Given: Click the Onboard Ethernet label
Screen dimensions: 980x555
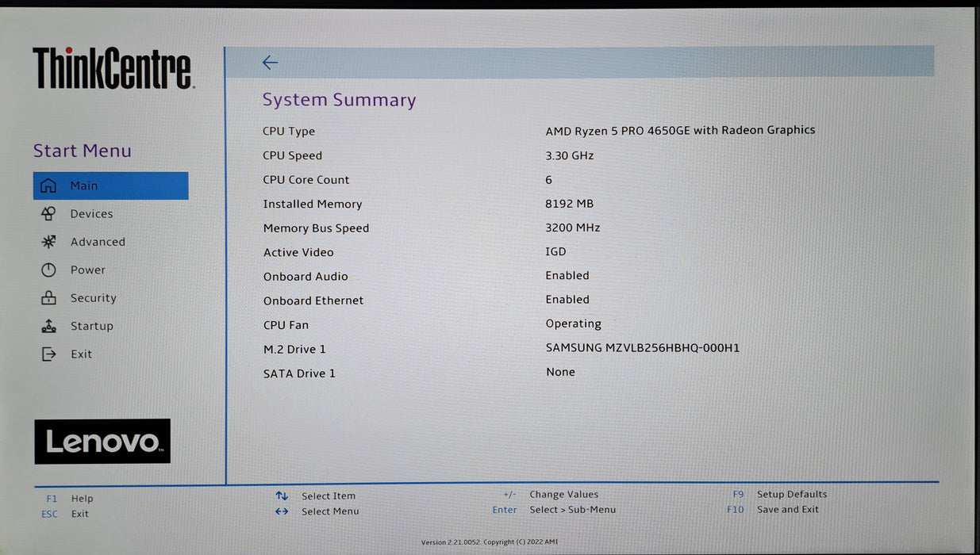Looking at the screenshot, I should (x=313, y=300).
